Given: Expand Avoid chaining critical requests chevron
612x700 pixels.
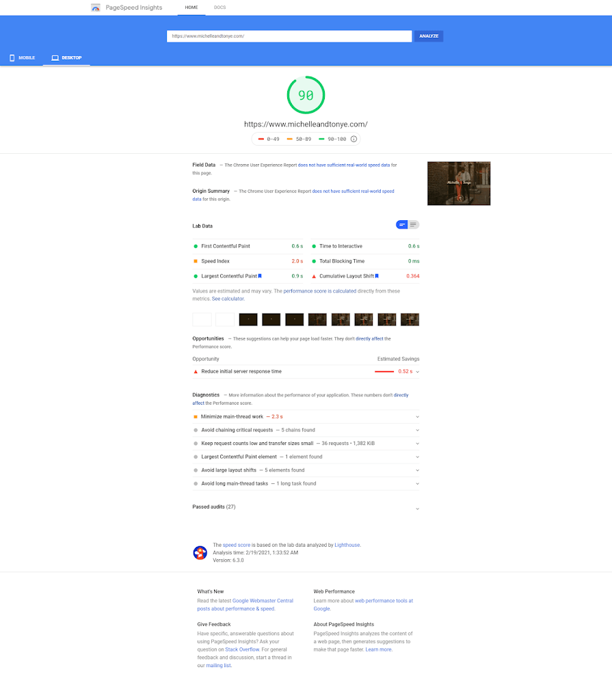Looking at the screenshot, I should [417, 431].
